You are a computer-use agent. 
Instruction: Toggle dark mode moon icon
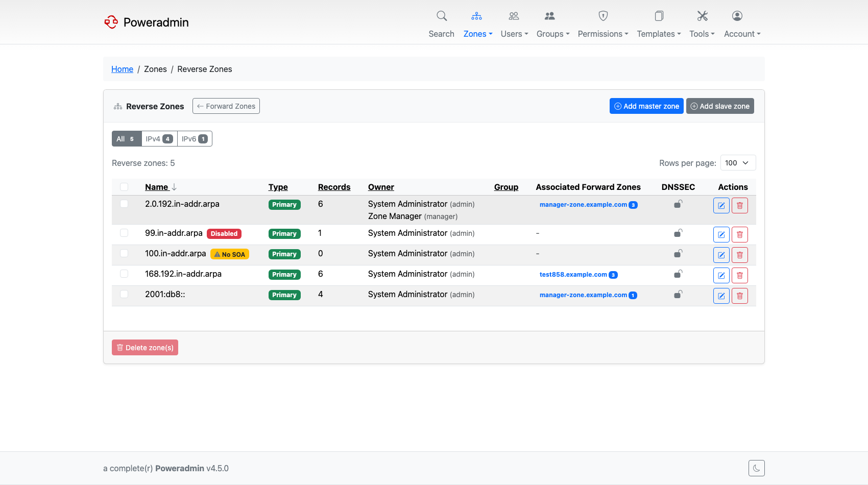tap(757, 468)
